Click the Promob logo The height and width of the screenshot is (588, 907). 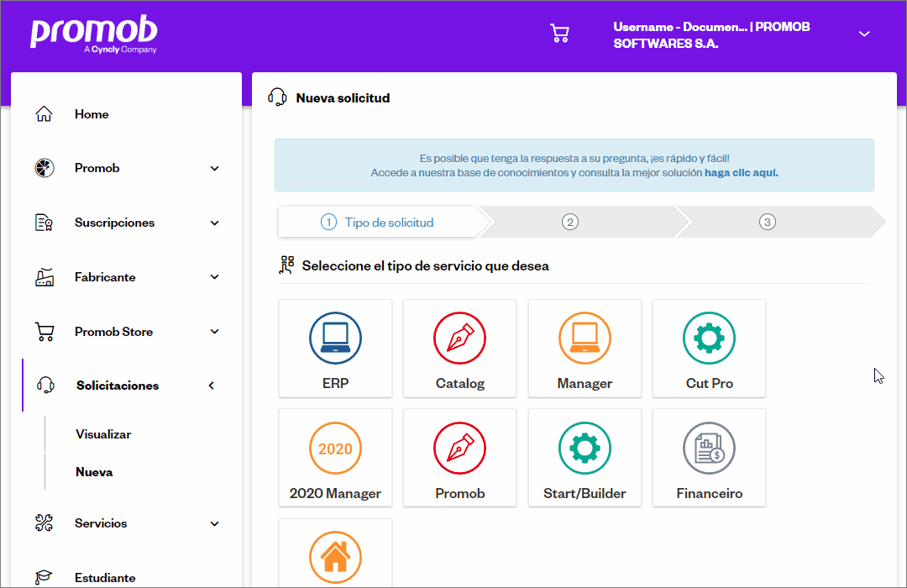click(x=94, y=34)
